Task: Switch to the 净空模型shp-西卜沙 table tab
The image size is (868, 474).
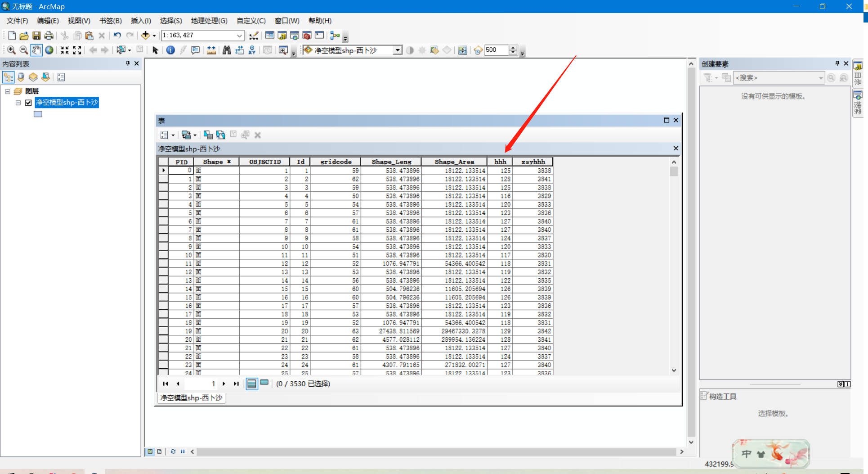Action: tap(191, 398)
